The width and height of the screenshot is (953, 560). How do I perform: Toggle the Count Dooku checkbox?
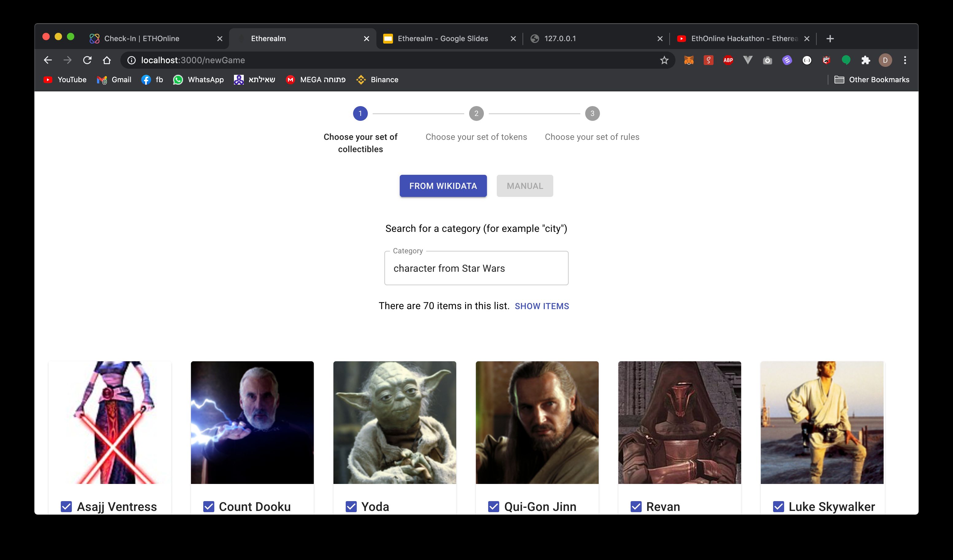(208, 506)
